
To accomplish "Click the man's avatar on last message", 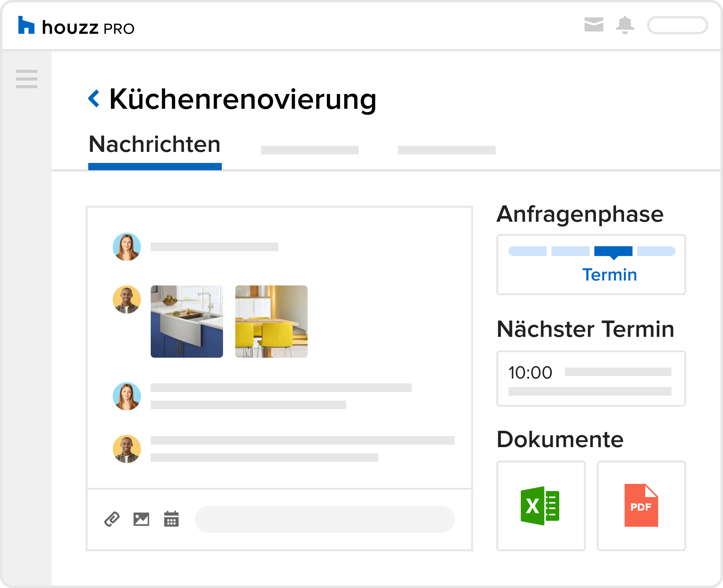I will [x=127, y=449].
